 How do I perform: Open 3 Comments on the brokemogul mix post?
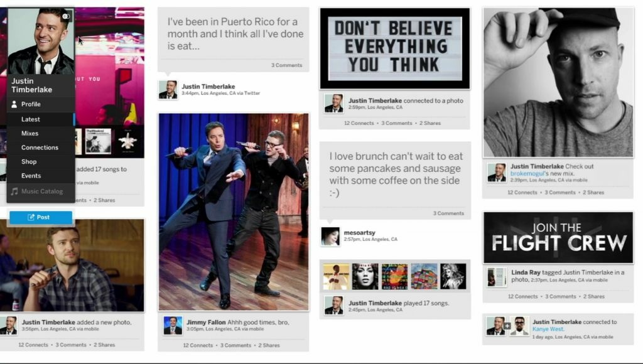tap(559, 192)
